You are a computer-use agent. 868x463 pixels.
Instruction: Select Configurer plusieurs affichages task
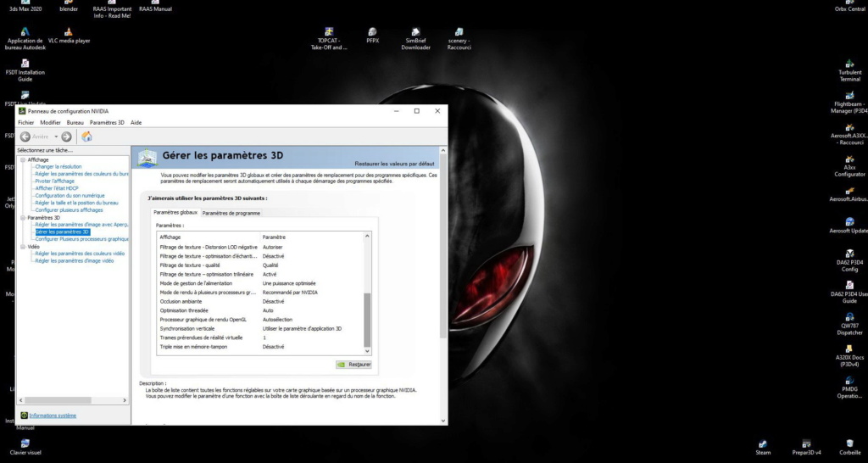69,210
